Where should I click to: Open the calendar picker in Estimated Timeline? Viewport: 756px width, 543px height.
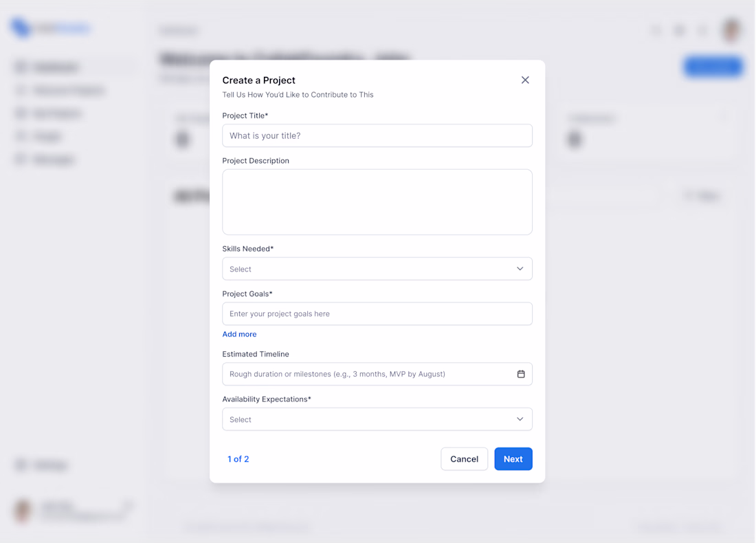pyautogui.click(x=521, y=374)
